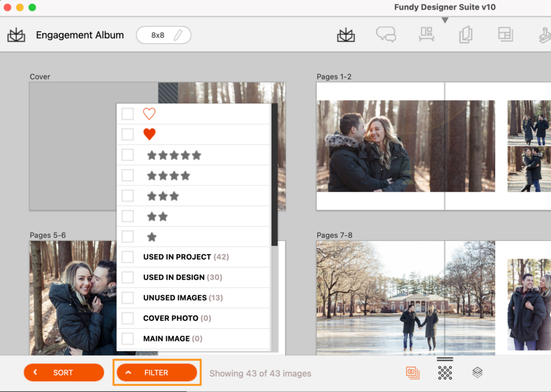Screen dimensions: 551x392
Task: Check the Used In Design filter box
Action: click(128, 277)
